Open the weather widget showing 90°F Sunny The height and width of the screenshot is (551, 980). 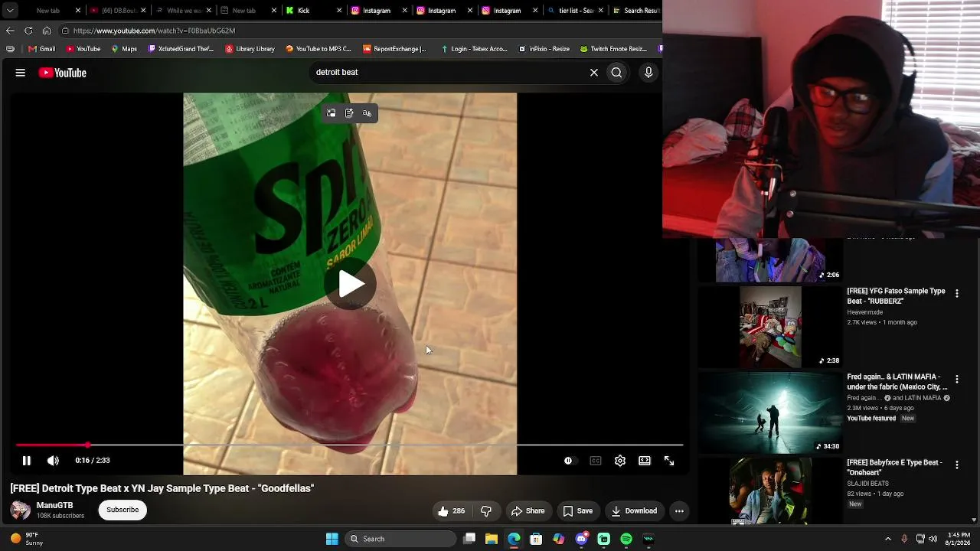[25, 539]
